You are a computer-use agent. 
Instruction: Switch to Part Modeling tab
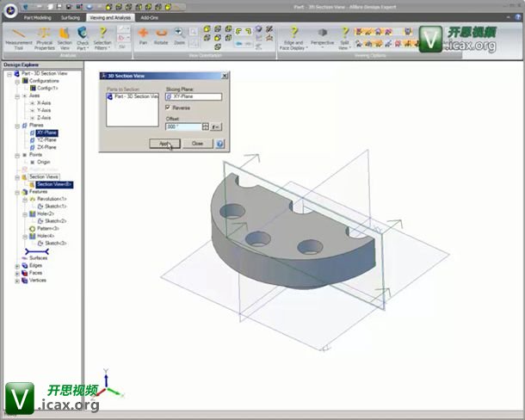[x=38, y=17]
